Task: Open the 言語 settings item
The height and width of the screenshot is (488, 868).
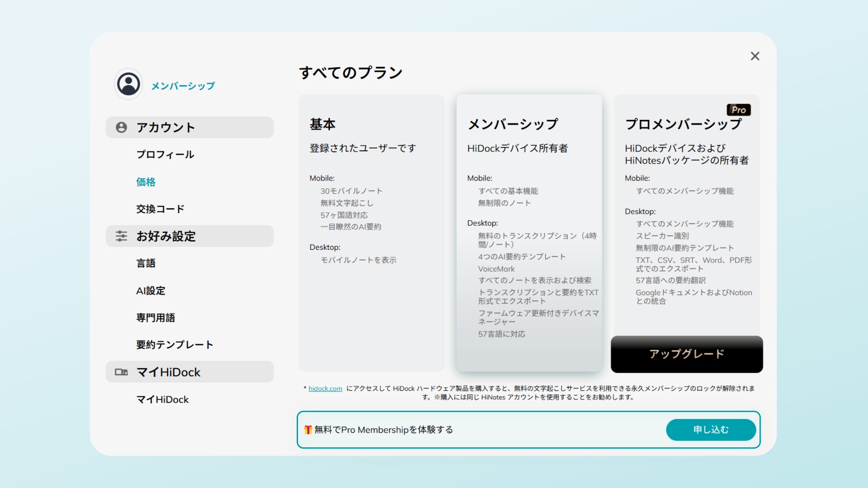Action: pos(146,263)
